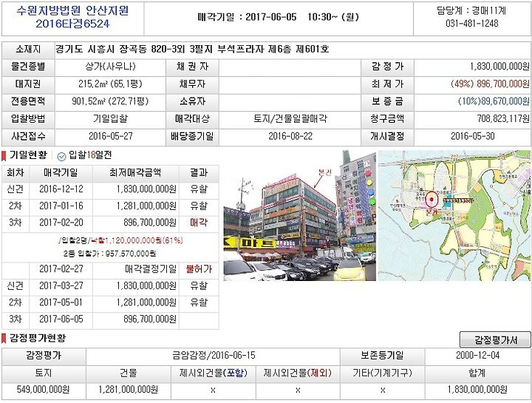Click 제시외건물(포함) column header
The image size is (532, 403).
(x=214, y=373)
